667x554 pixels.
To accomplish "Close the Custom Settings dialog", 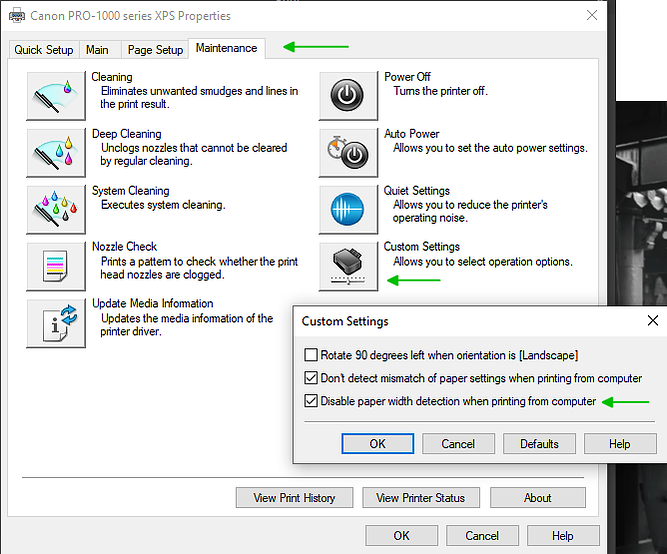I will pos(653,320).
